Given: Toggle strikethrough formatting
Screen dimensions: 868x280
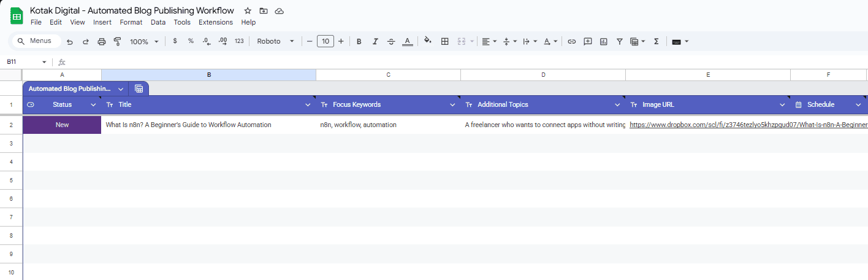Looking at the screenshot, I should [x=391, y=41].
